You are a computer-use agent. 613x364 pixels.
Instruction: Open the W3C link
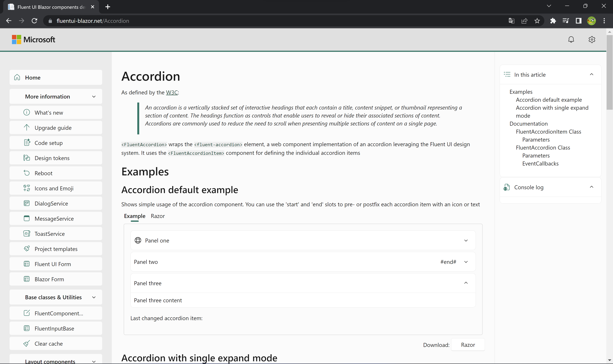[x=172, y=92]
